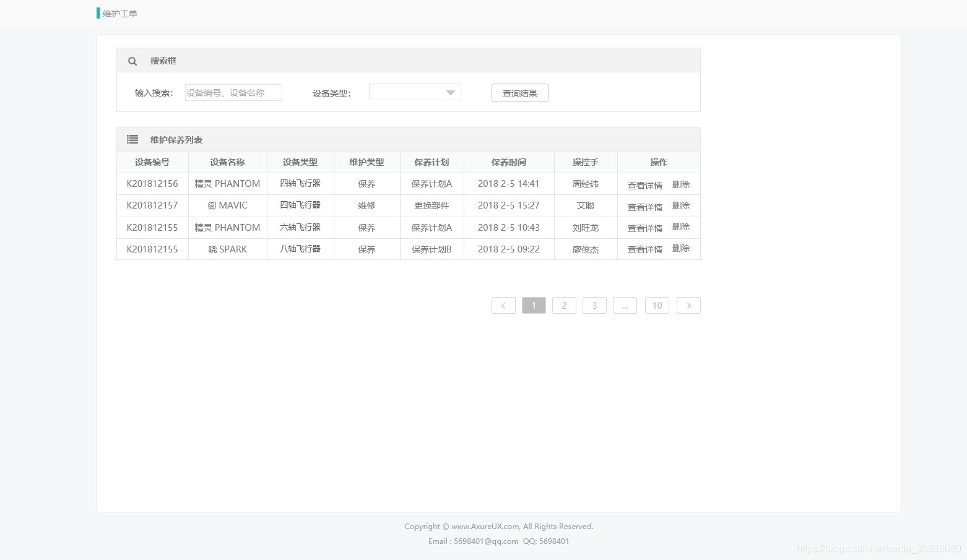
Task: Click the 保养计划 column header
Action: click(431, 162)
